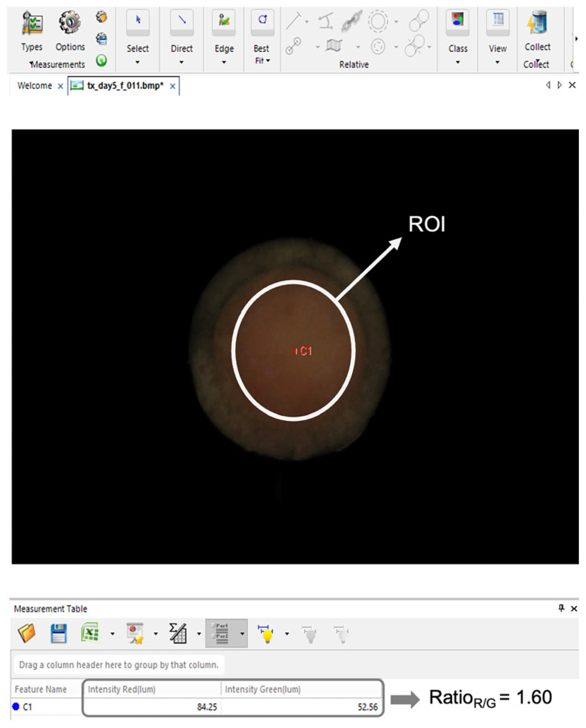Open dropdown next to Par1/Par2 layout button
586x728 pixels.
(242, 634)
